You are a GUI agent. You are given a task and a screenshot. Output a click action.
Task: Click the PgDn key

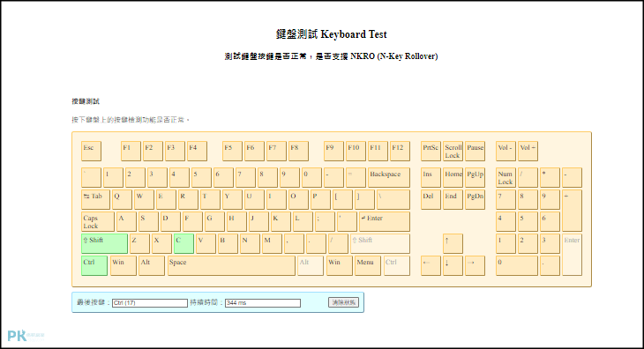[x=476, y=200]
